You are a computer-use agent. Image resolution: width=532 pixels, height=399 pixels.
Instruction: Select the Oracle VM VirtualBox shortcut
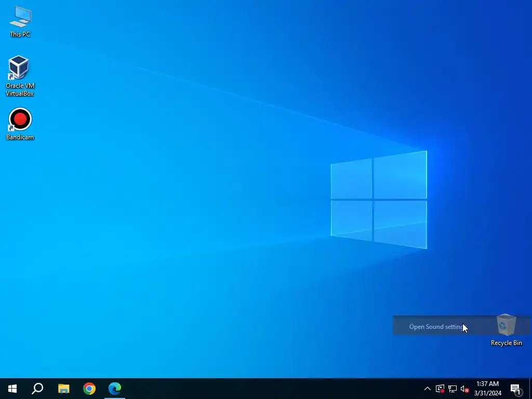[19, 76]
